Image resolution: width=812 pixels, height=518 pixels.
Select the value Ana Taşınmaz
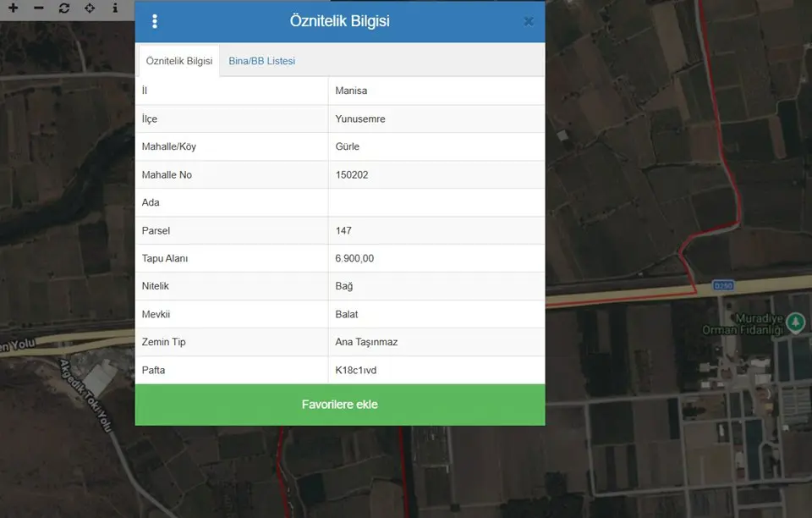pos(366,342)
